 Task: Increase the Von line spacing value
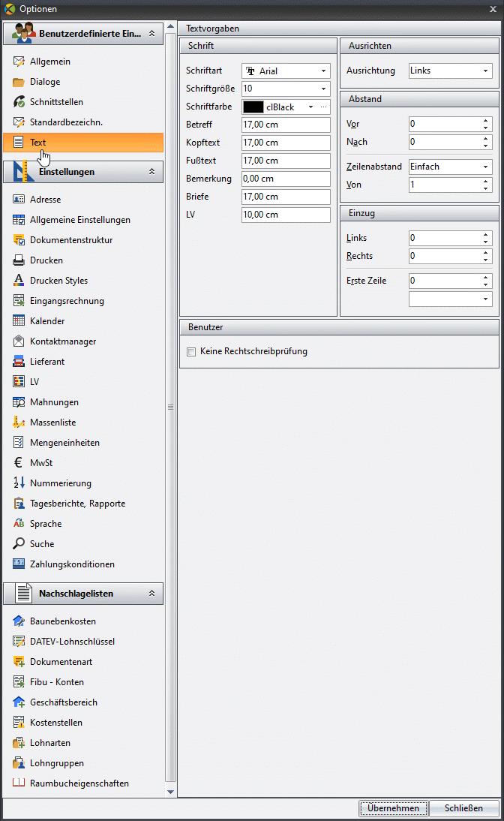coord(486,181)
